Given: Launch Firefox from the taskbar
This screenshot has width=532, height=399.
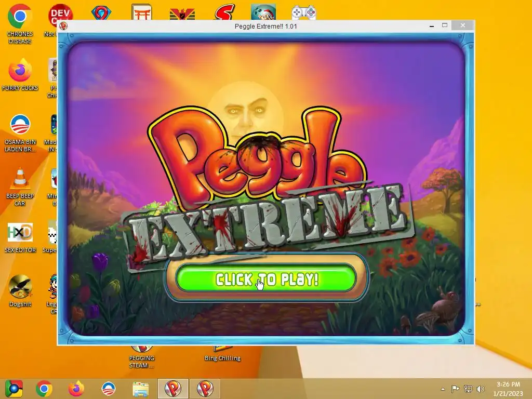Looking at the screenshot, I should [76, 389].
